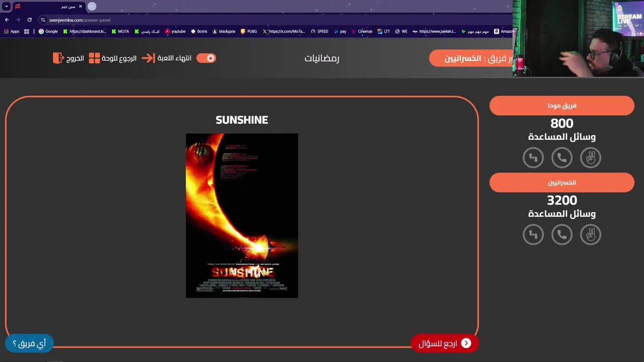The height and width of the screenshot is (362, 644).
Task: Click the current-team turn pill الخسرانين
Action: point(471,58)
